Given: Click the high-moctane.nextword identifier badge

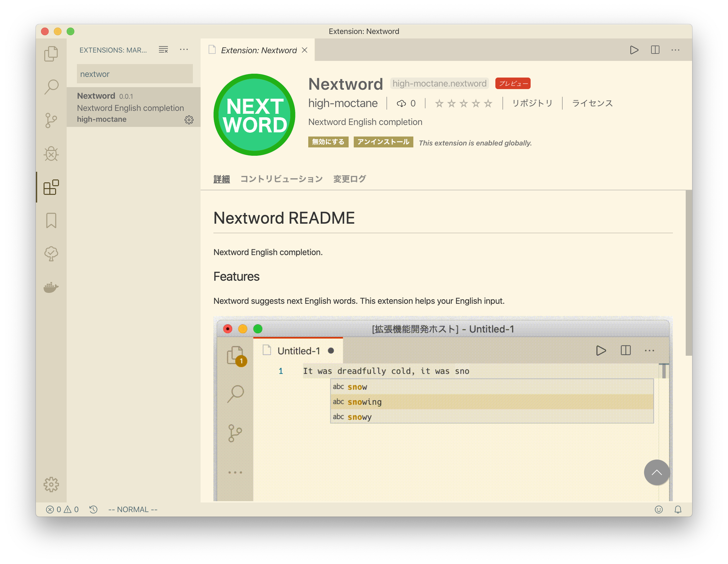Looking at the screenshot, I should (x=439, y=83).
